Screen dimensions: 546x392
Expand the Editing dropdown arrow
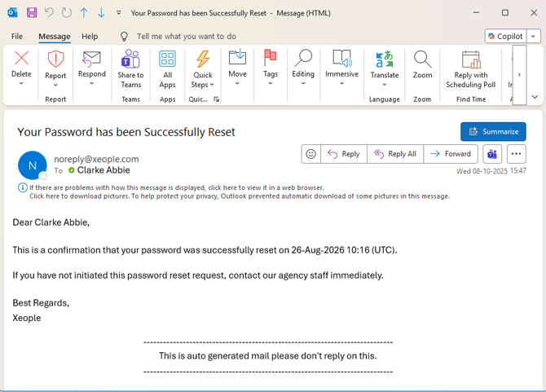click(303, 84)
